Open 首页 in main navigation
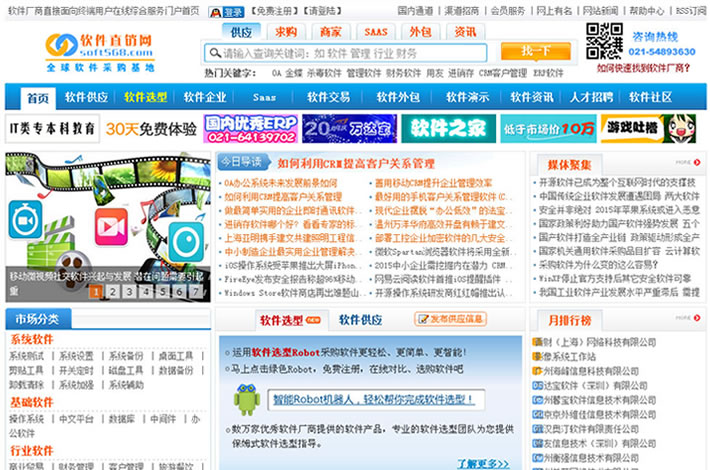710x470 pixels. coord(38,98)
